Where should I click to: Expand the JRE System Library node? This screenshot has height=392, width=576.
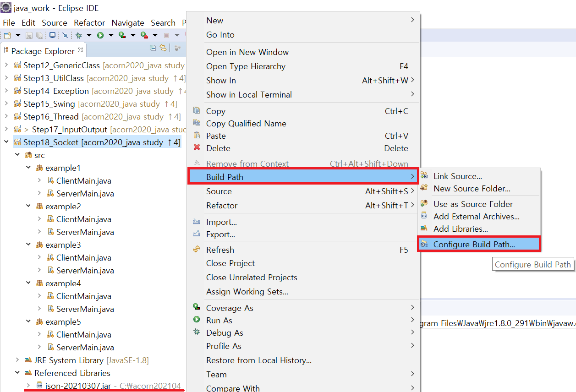[x=17, y=360]
